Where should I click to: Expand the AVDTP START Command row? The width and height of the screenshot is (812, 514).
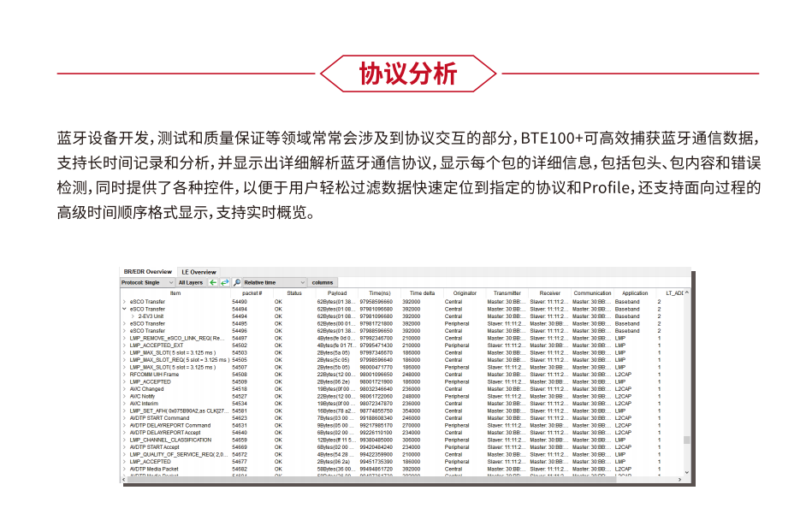pyautogui.click(x=124, y=418)
